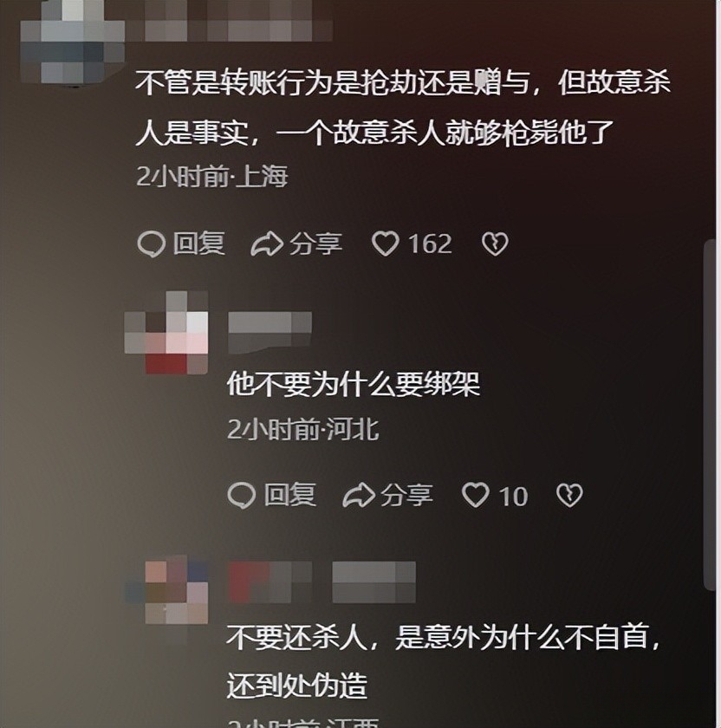Open avatar of the Hebei commenter

coord(166,333)
